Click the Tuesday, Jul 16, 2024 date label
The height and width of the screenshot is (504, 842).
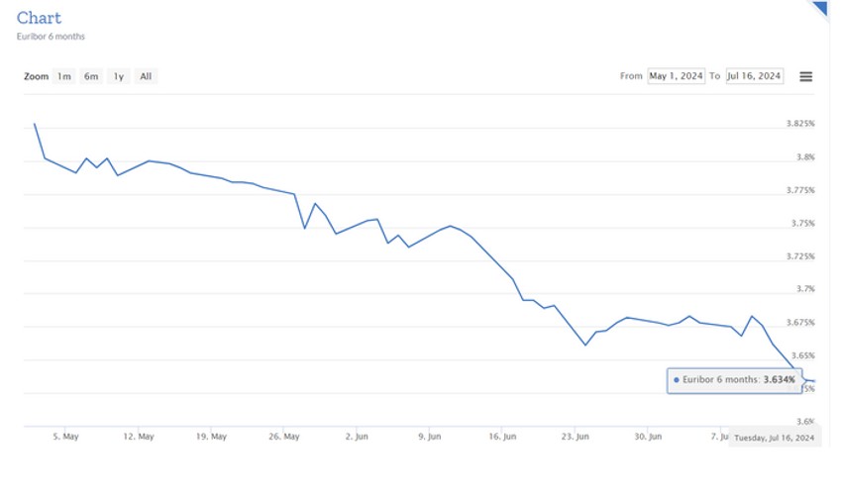click(x=774, y=437)
